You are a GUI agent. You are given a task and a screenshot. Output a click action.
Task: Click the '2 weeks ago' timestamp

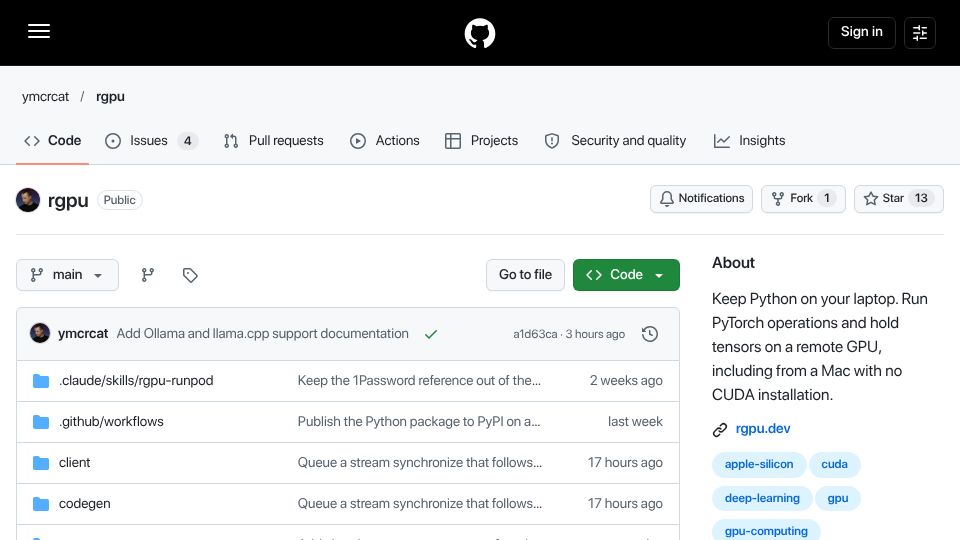pos(626,381)
